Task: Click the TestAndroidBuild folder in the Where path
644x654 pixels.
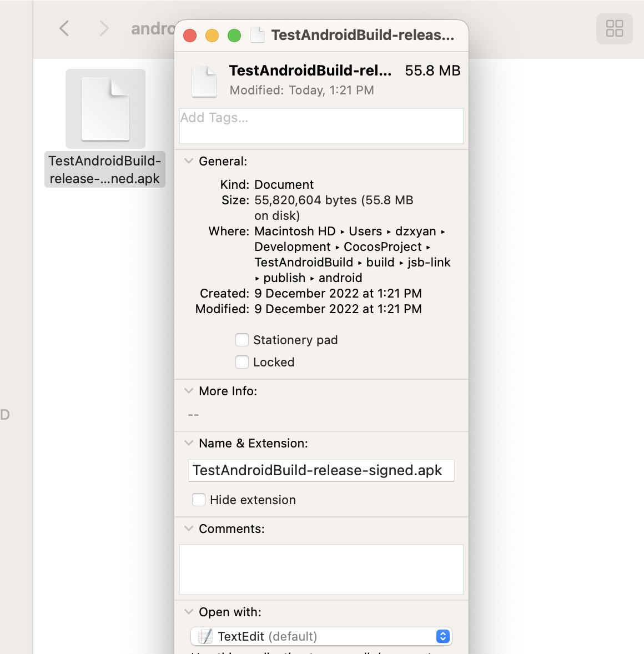Action: coord(304,262)
